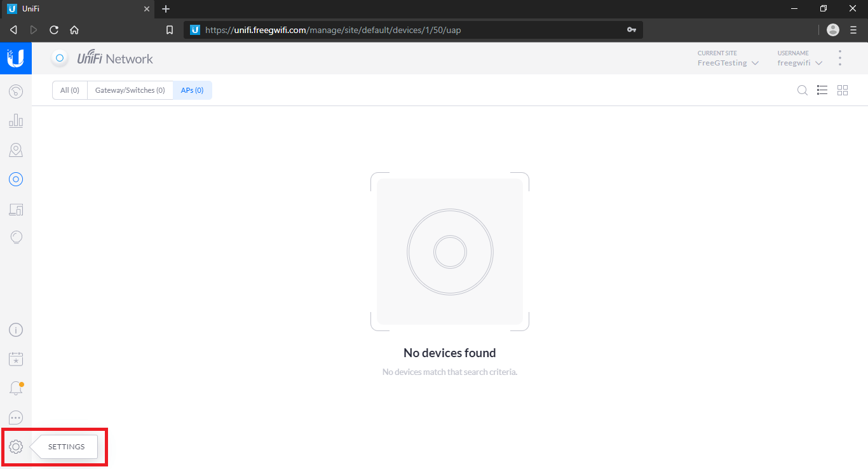Screen dimensions: 868x469
Task: Click the browser forward button
Action: [34, 30]
